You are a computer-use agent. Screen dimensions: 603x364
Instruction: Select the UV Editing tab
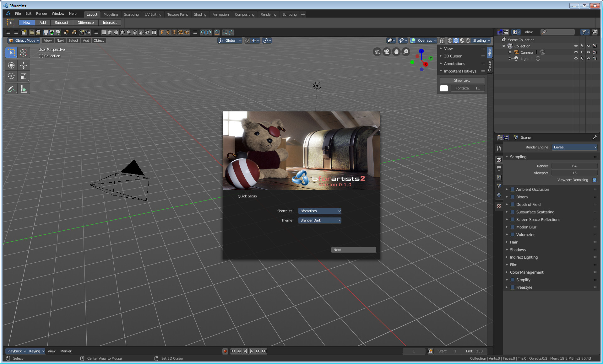(152, 14)
